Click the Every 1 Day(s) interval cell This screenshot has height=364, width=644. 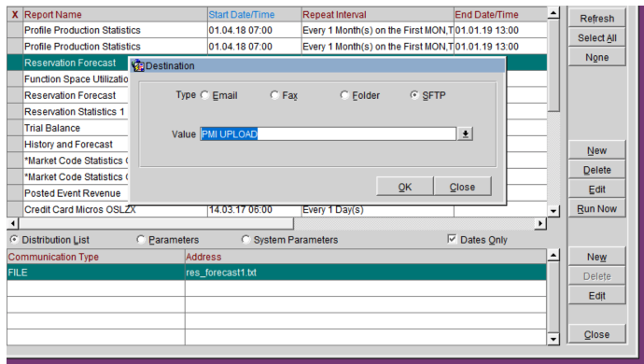click(x=377, y=210)
